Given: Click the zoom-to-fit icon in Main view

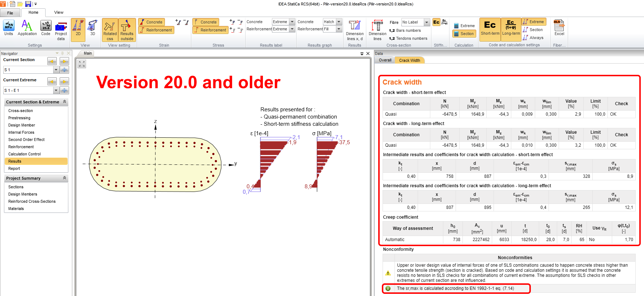Looking at the screenshot, I should tap(82, 64).
